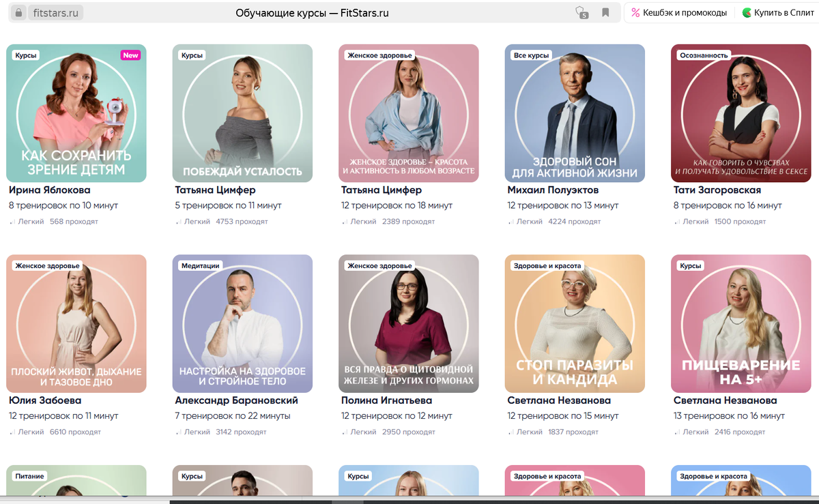This screenshot has height=504, width=819.
Task: Click fitstars.ru in the address field
Action: pos(55,13)
